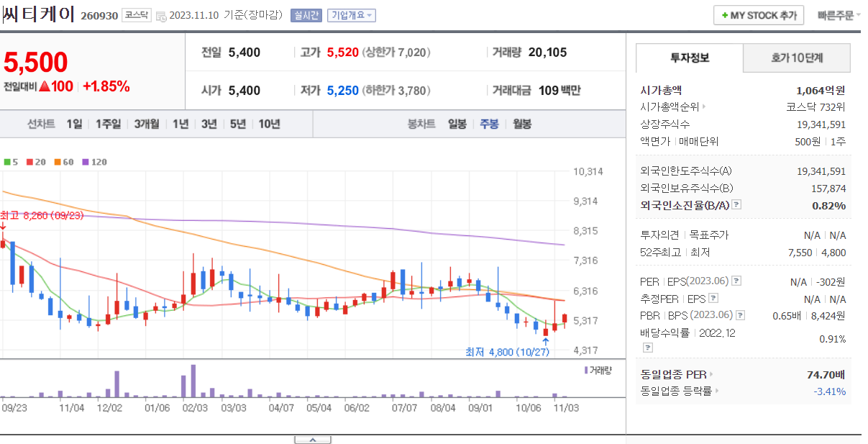
Task: Click the 배당수익률 value 0.91%
Action: coord(832,339)
